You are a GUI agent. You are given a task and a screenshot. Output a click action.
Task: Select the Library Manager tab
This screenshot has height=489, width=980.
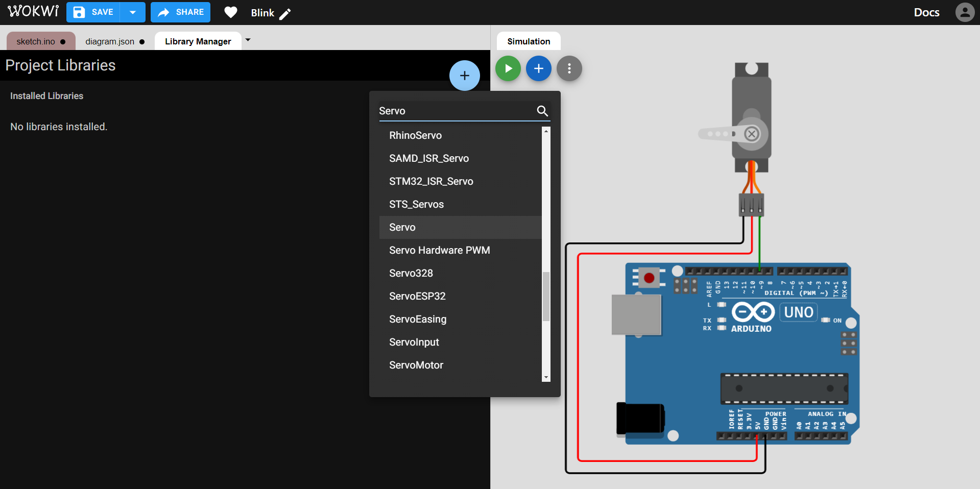click(198, 41)
